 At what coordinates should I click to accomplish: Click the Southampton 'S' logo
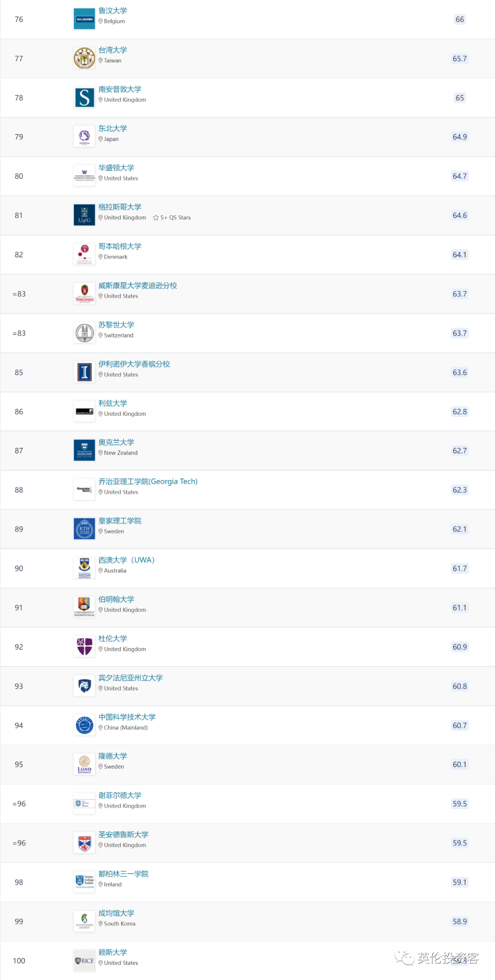point(84,98)
